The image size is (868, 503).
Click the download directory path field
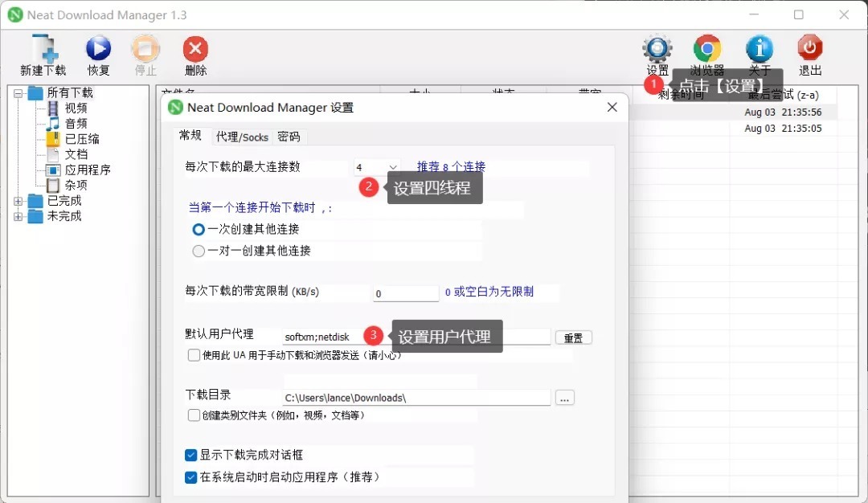pyautogui.click(x=416, y=397)
